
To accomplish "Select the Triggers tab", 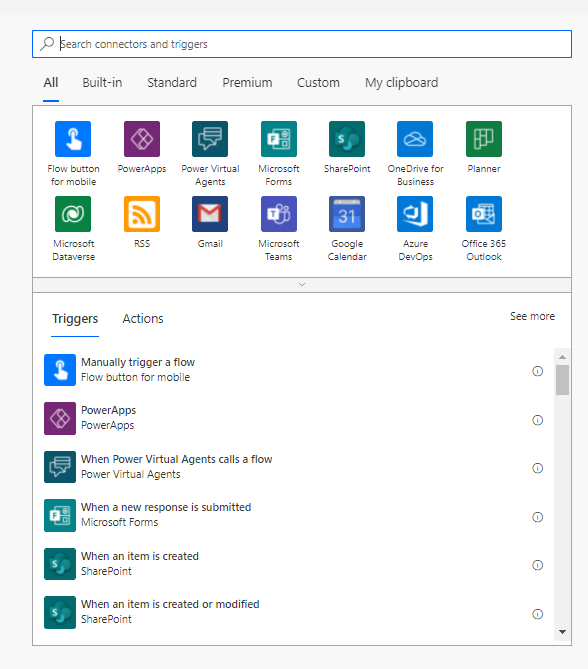I will [75, 319].
